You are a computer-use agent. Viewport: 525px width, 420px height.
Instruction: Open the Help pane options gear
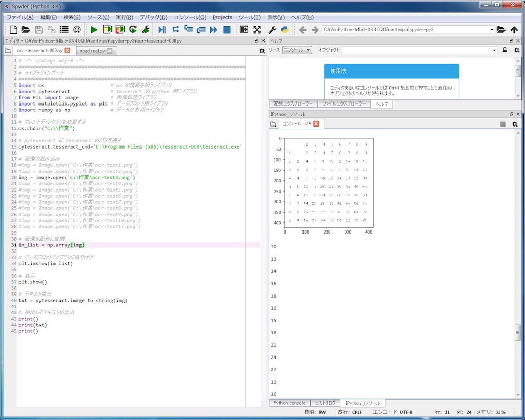[x=517, y=50]
